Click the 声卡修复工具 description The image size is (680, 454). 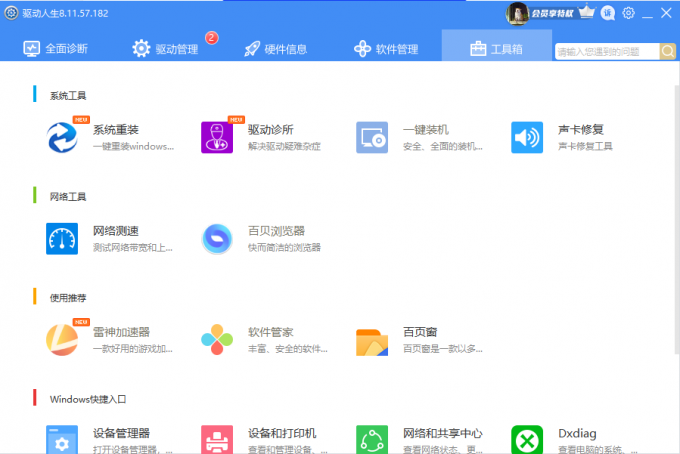[585, 147]
